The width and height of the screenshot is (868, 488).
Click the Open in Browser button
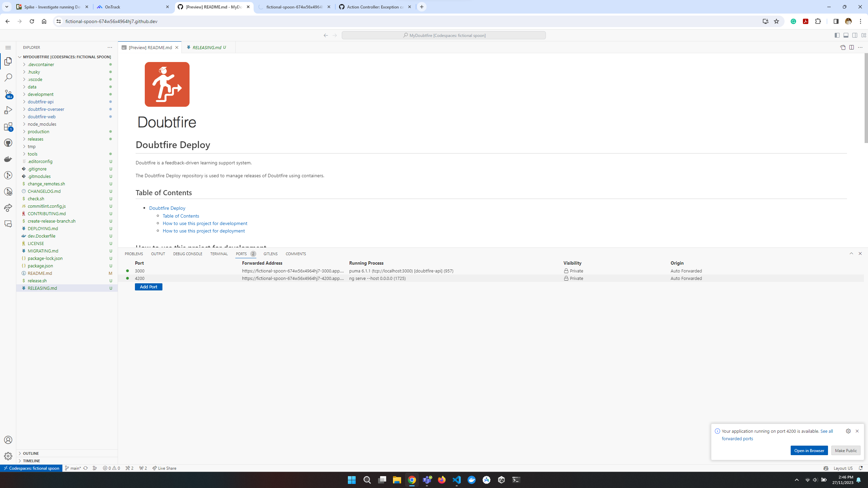coord(809,450)
